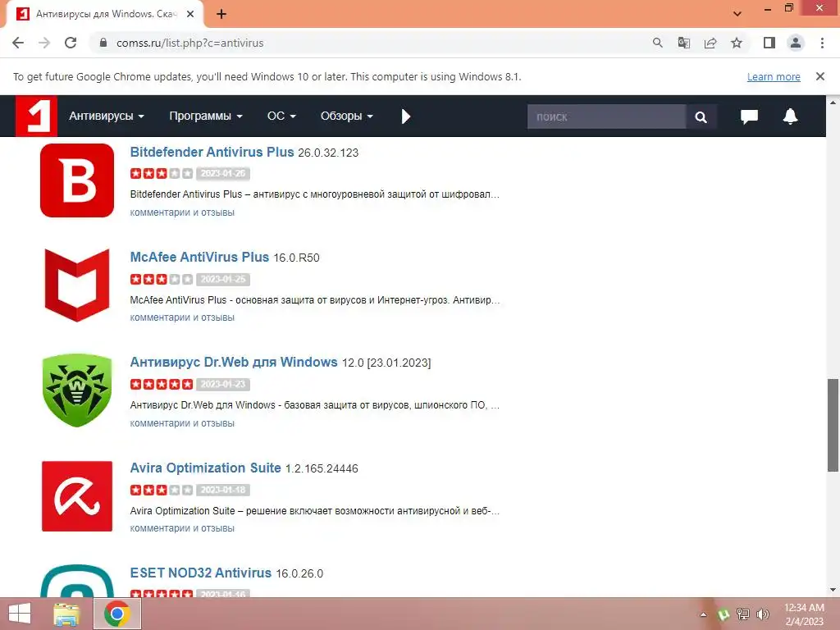The width and height of the screenshot is (840, 630).
Task: Open комментарии и отзывы under Bitdefender
Action: point(182,212)
